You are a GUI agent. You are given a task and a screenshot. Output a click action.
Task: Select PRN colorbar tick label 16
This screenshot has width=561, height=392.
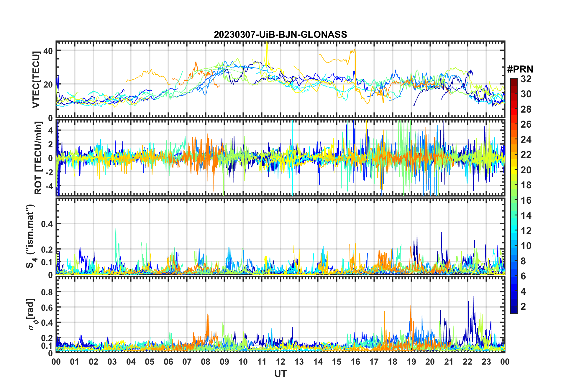coord(526,200)
